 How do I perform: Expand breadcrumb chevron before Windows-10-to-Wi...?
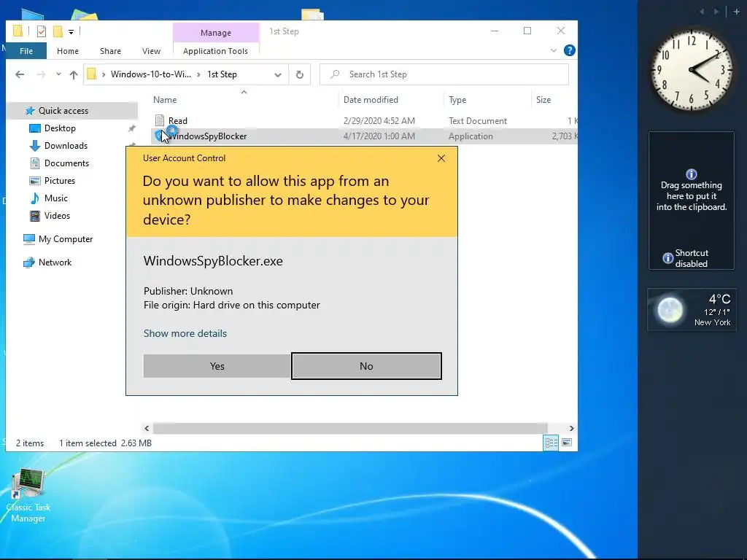[x=104, y=75]
